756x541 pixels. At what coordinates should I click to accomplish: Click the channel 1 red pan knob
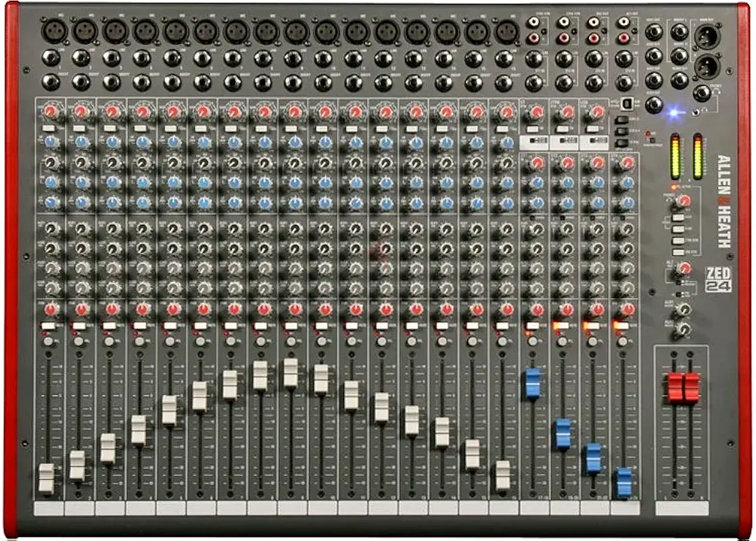pyautogui.click(x=51, y=309)
